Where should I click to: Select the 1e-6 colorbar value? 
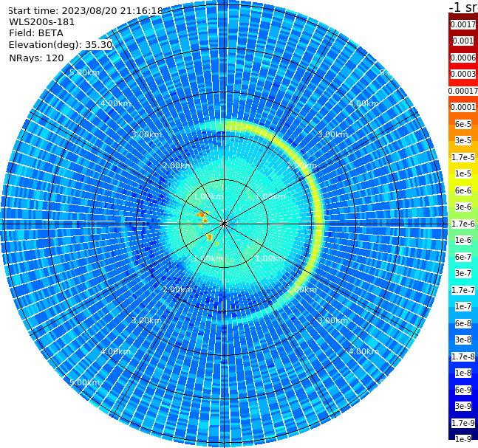coord(462,240)
